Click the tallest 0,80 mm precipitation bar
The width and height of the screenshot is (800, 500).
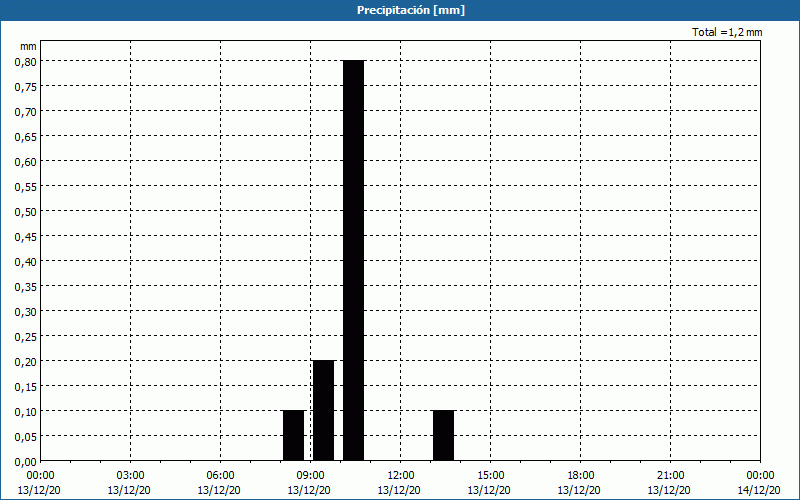354,260
